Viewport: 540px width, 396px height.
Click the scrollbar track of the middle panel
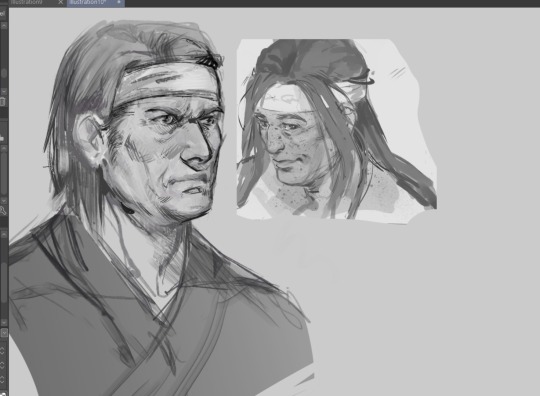tap(4, 174)
